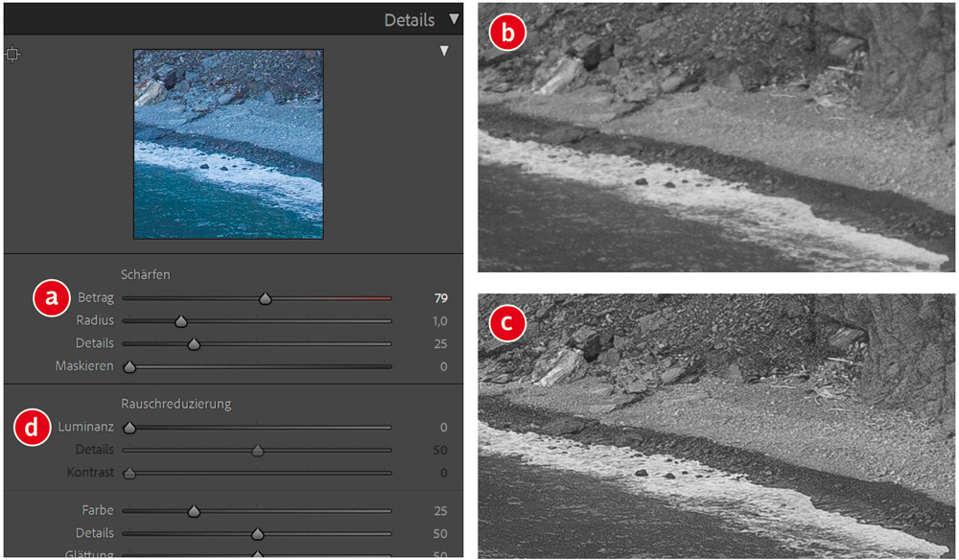Click the Rauschreduzierung section label
The height and width of the screenshot is (560, 959).
pyautogui.click(x=176, y=404)
